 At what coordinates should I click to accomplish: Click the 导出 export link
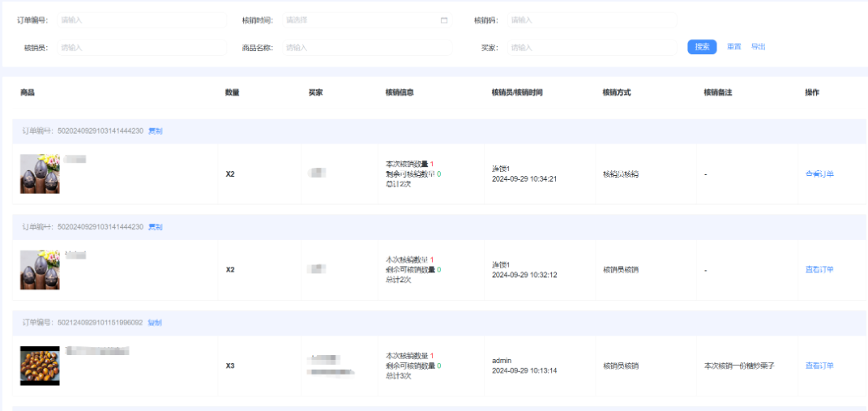(758, 47)
